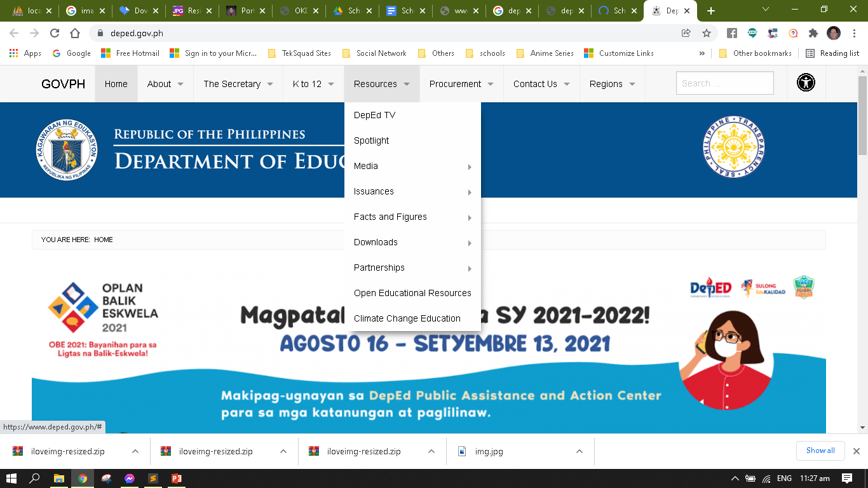This screenshot has height=488, width=868.
Task: Go to GOVPH link
Action: [x=63, y=84]
